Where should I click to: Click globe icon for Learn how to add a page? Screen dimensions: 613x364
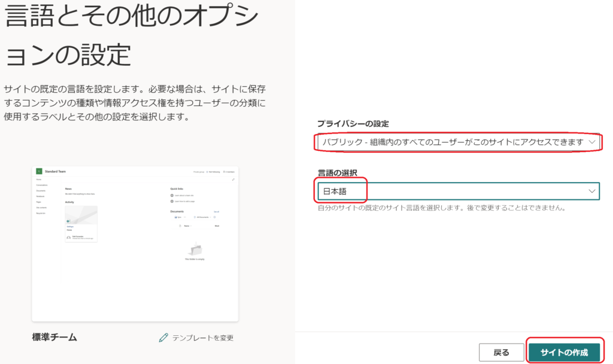[172, 202]
